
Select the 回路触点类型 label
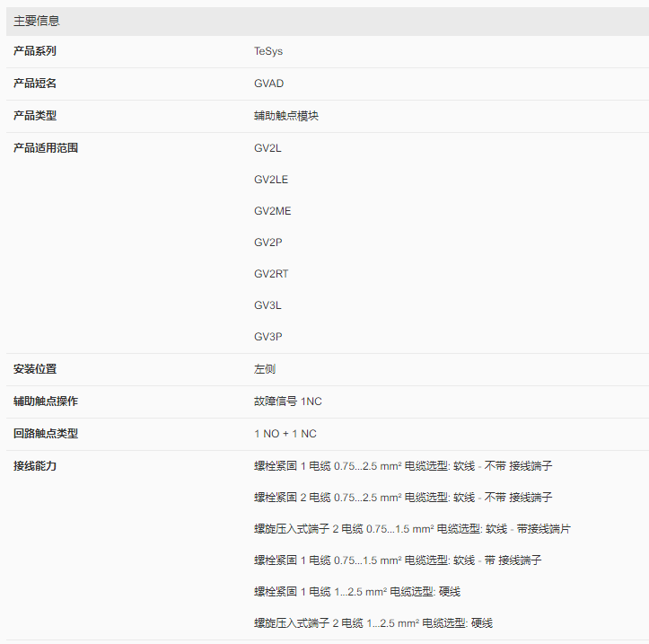click(46, 434)
